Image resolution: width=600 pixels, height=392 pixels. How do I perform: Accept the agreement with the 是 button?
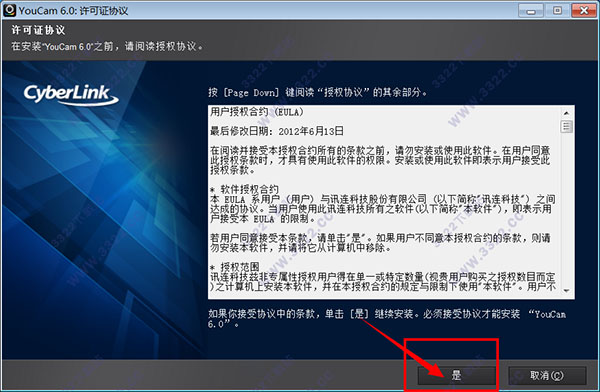pos(456,375)
